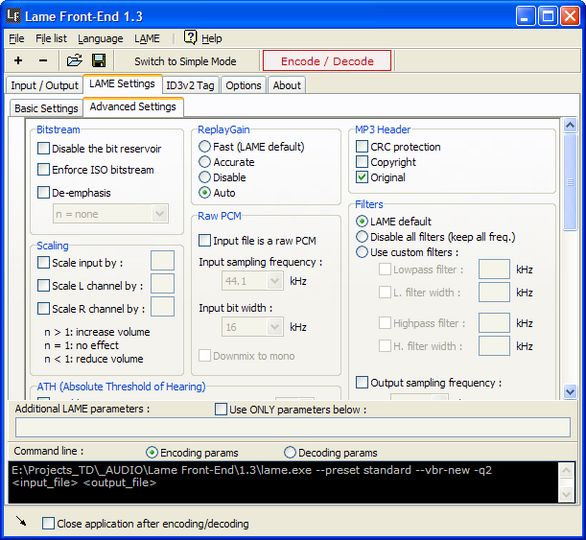Open the LAME menu
Viewport: 586px width, 540px height.
[x=147, y=38]
